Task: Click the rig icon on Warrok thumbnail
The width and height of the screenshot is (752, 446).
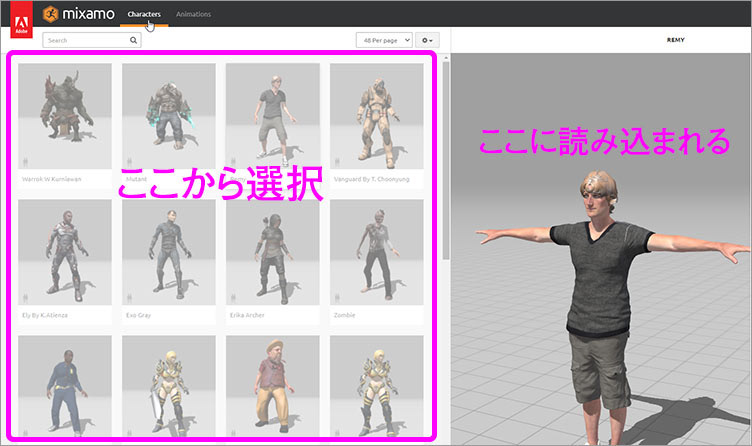Action: pyautogui.click(x=25, y=162)
